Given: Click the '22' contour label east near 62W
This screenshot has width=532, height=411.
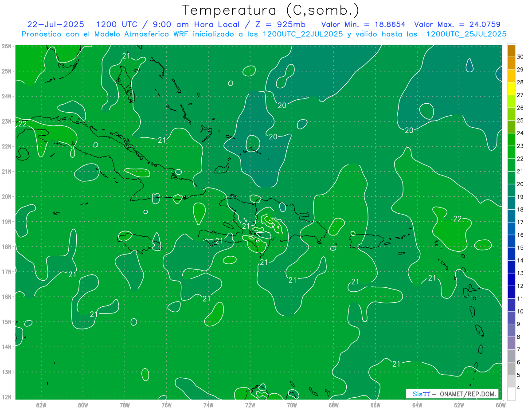Looking at the screenshot, I should pos(458,219).
